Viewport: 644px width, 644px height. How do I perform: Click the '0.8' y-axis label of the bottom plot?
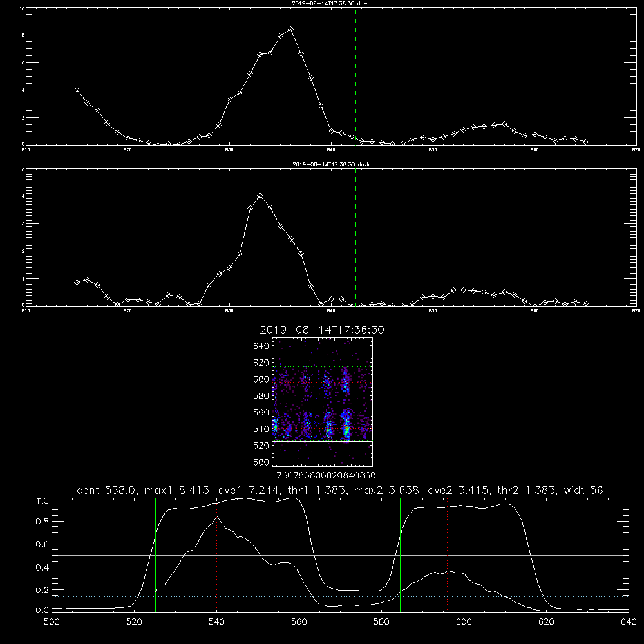pos(43,522)
